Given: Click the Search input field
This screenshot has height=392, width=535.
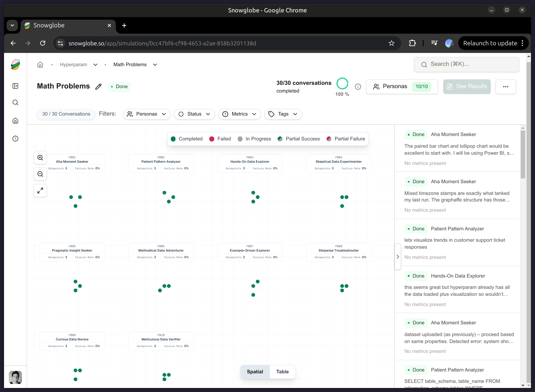Looking at the screenshot, I should click(x=467, y=64).
